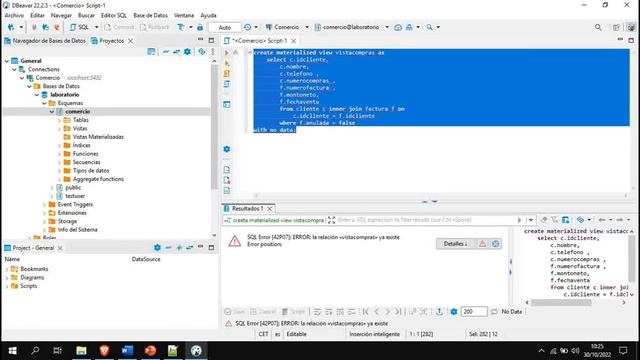
Task: Select Comercio Script-1 editor tab
Action: (x=260, y=41)
